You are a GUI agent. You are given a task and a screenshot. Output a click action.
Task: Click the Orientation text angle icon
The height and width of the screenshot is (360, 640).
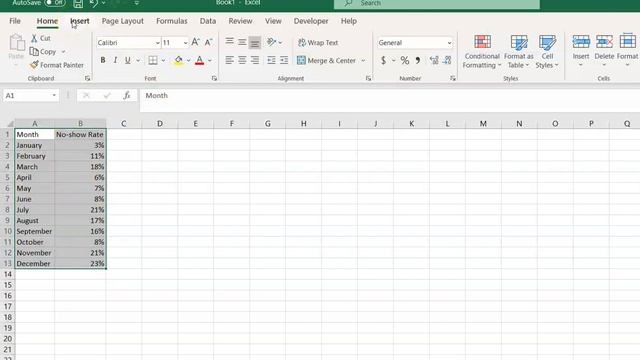[x=271, y=42]
